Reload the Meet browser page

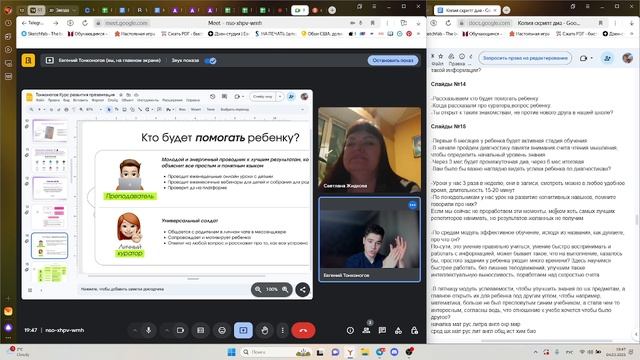pos(85,23)
